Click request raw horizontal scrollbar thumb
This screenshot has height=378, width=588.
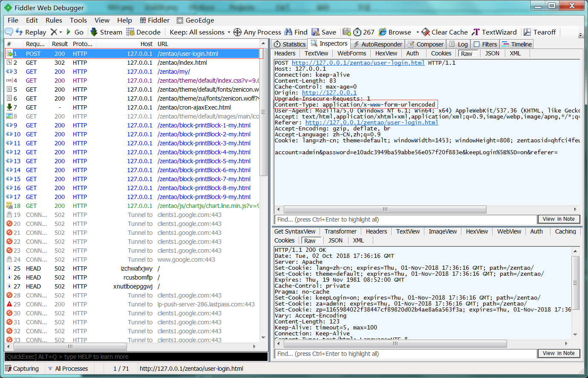coord(385,209)
